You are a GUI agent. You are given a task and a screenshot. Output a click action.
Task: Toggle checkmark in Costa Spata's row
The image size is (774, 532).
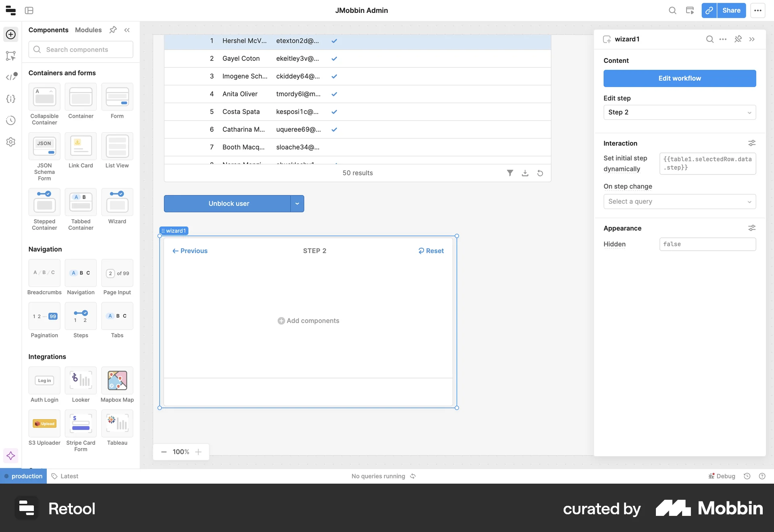334,112
